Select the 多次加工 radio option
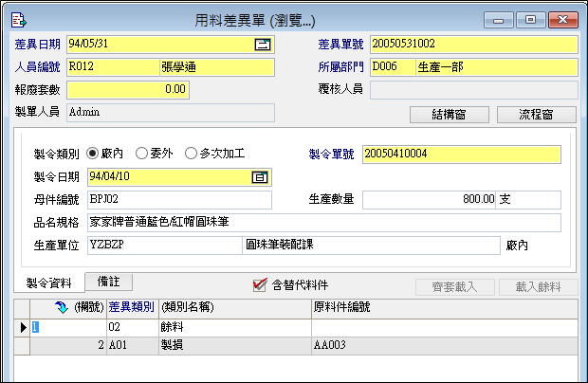The image size is (588, 383). point(191,153)
